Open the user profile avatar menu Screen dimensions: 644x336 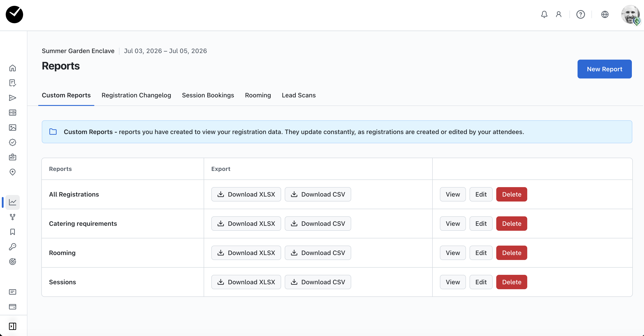click(x=630, y=15)
